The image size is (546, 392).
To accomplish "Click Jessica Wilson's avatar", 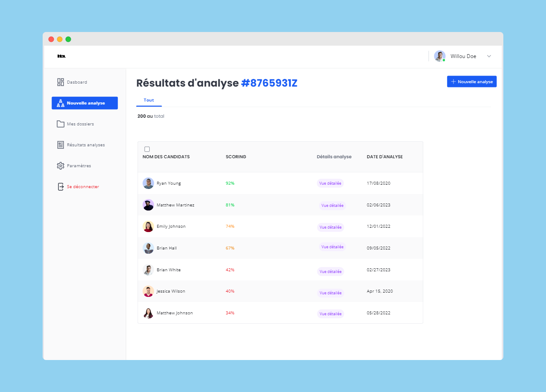I will [148, 291].
